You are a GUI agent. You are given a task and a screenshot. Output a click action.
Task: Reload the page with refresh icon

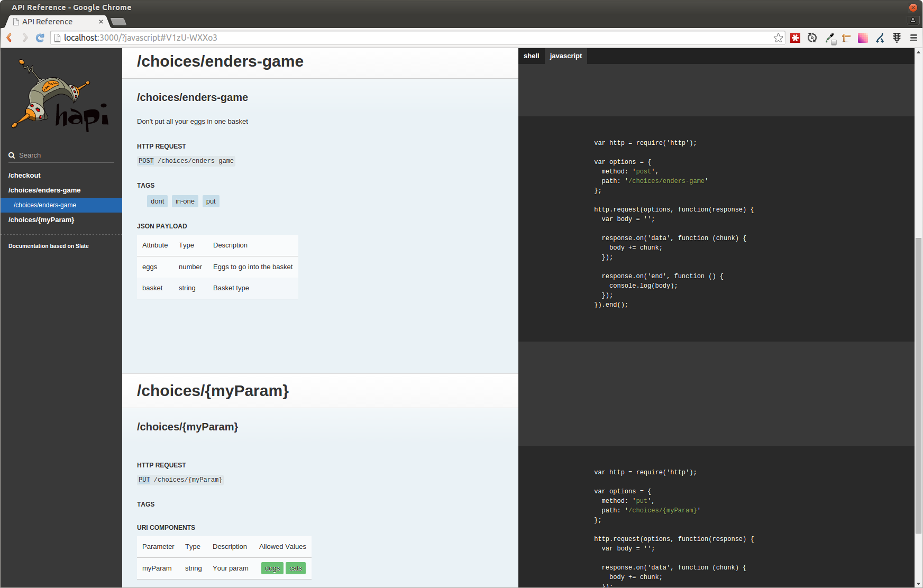(40, 38)
